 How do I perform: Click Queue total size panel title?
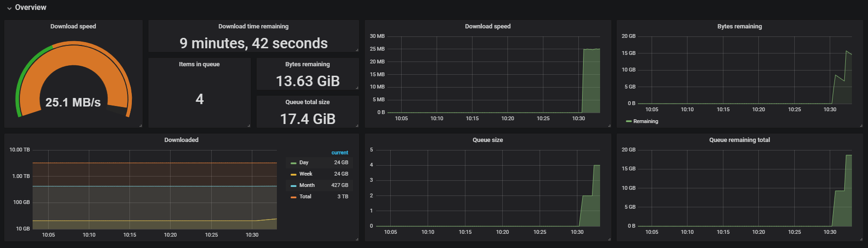click(x=307, y=102)
